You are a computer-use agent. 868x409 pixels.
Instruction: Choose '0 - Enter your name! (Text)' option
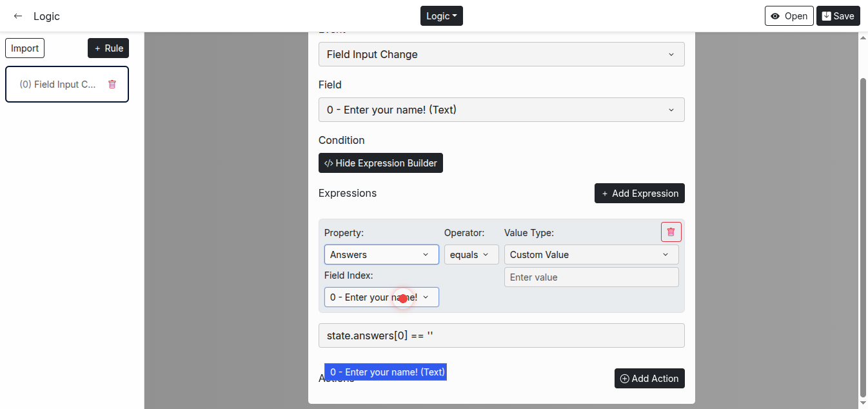tap(386, 372)
